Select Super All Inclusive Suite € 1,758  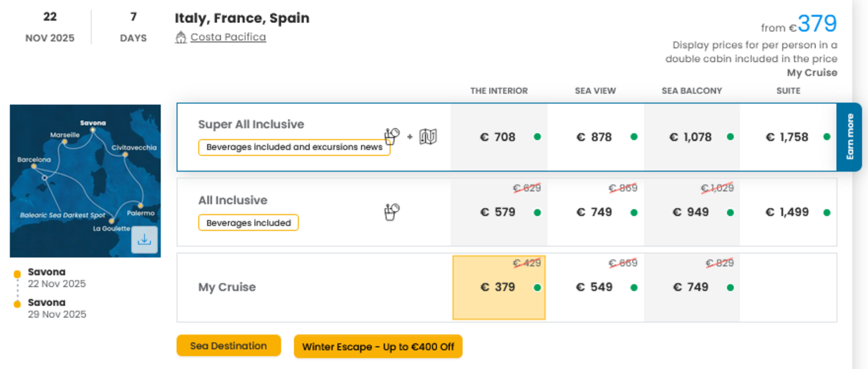pos(788,137)
